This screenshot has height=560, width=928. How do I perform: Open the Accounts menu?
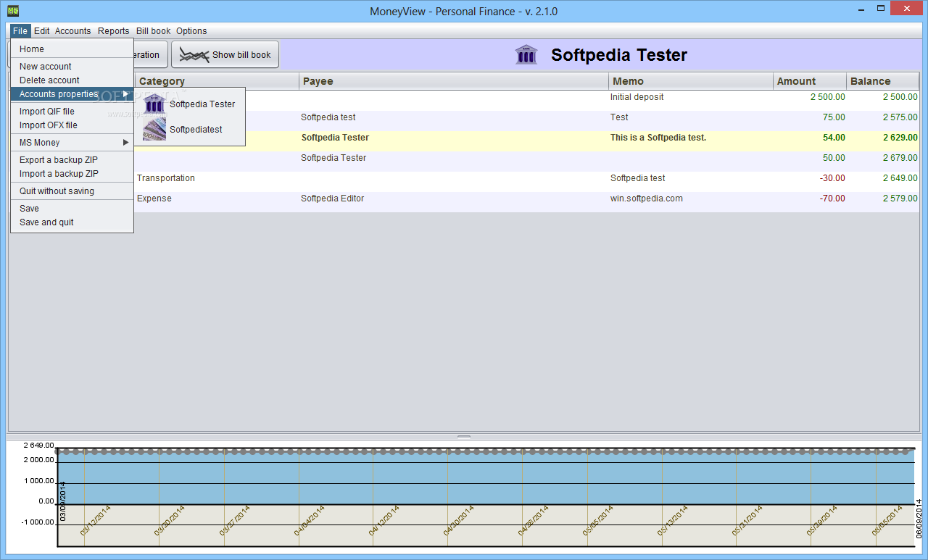(73, 30)
